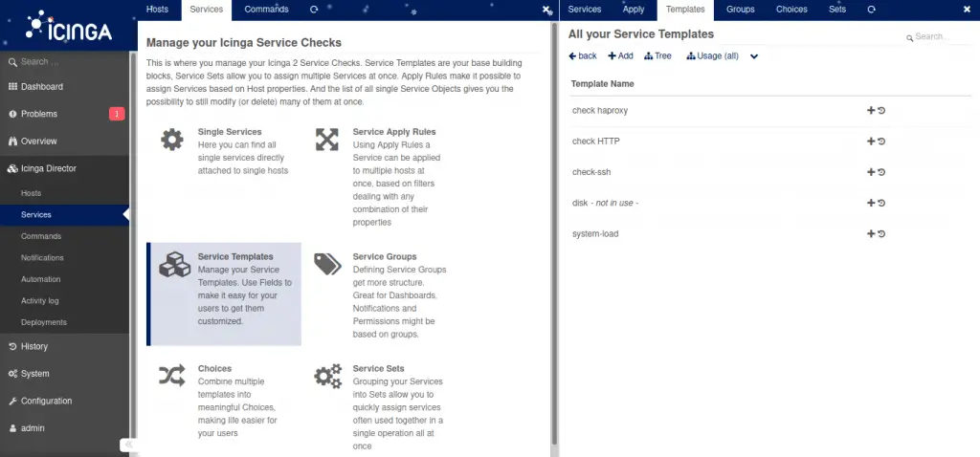The height and width of the screenshot is (457, 980).
Task: Click history icon for check haproxy
Action: (x=881, y=111)
